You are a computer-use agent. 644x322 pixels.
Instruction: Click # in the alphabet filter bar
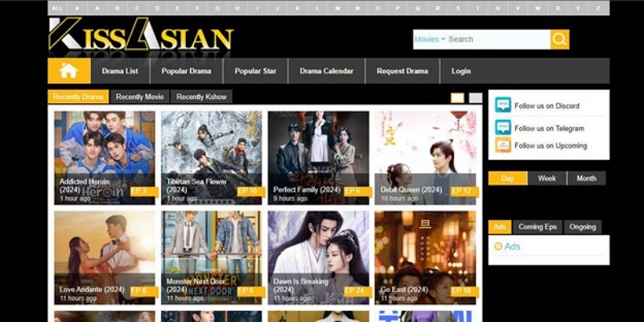[77, 8]
